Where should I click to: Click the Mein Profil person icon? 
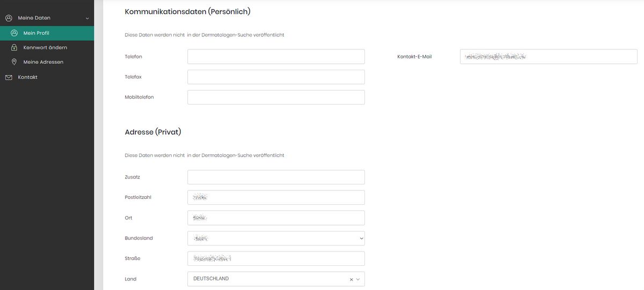click(x=14, y=33)
